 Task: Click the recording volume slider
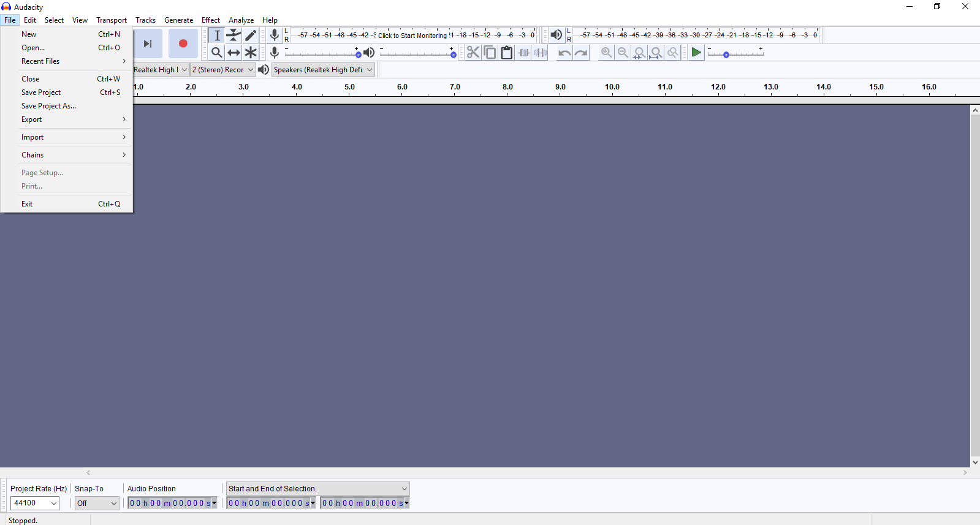point(323,53)
